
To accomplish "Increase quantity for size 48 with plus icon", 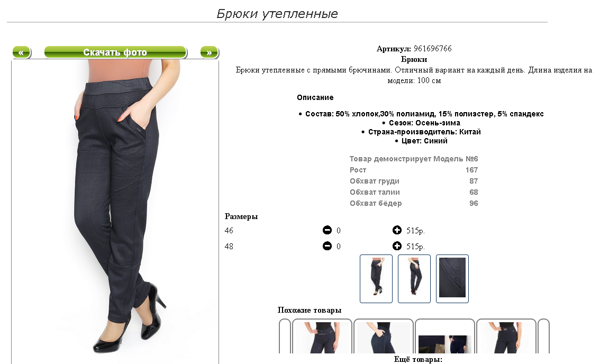I will [397, 245].
